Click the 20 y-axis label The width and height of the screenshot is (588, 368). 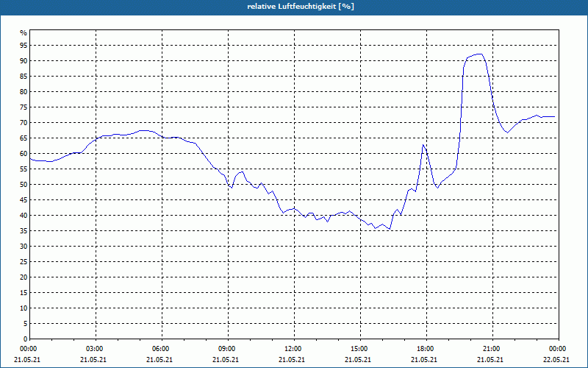(24, 277)
